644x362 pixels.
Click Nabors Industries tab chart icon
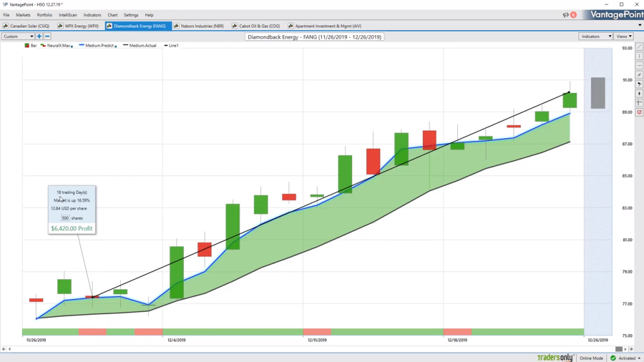(x=177, y=26)
